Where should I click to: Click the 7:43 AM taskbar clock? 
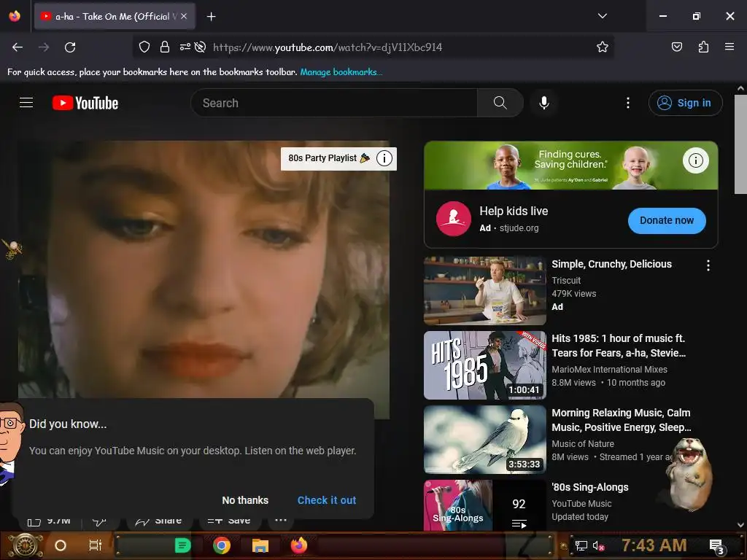coord(654,545)
